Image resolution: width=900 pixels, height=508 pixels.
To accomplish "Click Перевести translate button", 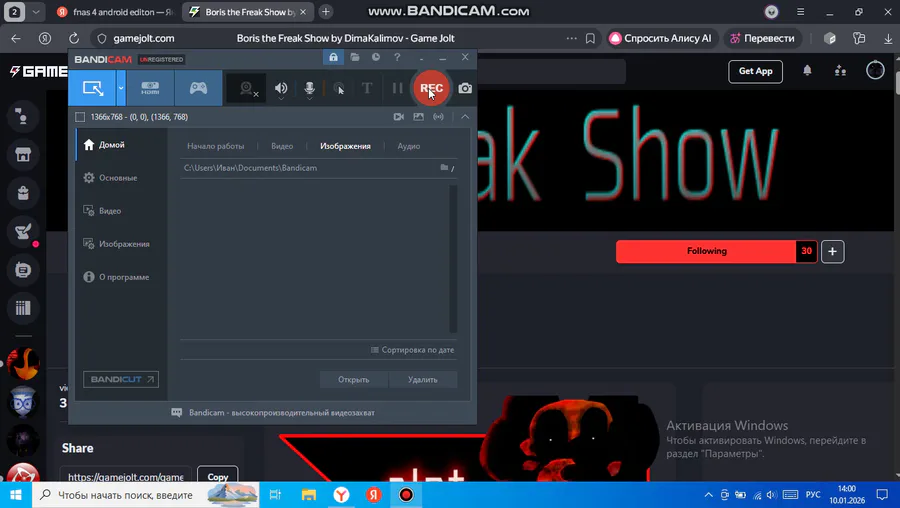I will pos(762,38).
